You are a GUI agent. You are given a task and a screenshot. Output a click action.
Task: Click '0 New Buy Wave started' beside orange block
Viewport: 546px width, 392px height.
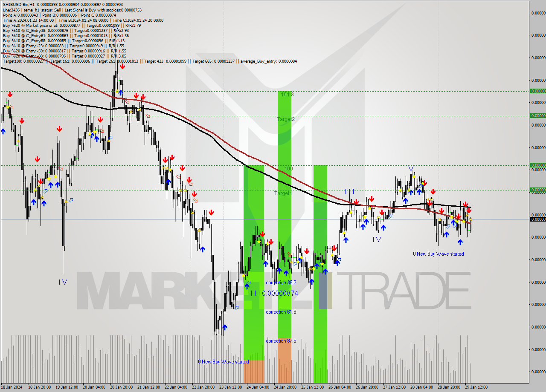click(223, 362)
